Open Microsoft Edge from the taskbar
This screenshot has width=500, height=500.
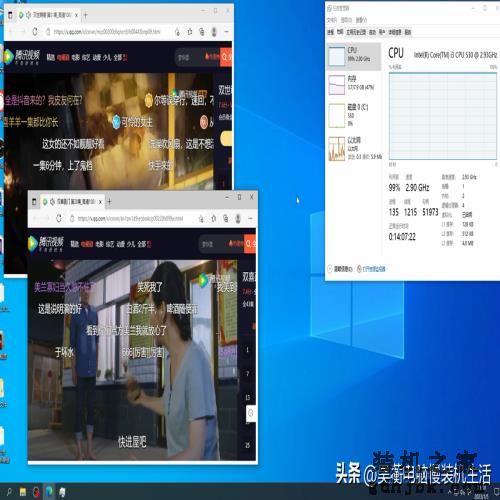tap(49, 492)
